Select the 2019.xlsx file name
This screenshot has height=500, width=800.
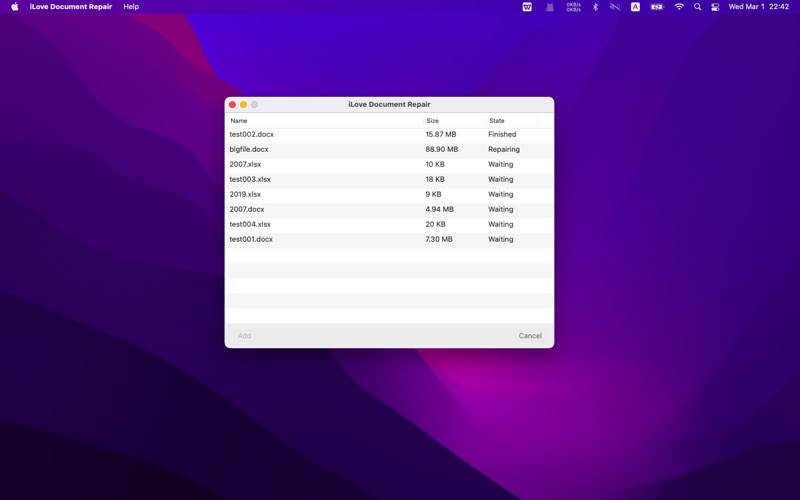(245, 194)
